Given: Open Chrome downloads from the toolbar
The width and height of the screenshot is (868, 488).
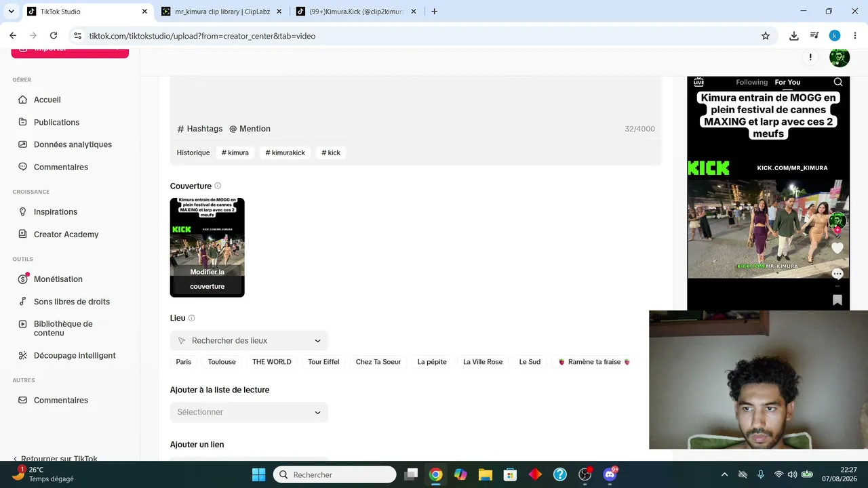Looking at the screenshot, I should pyautogui.click(x=794, y=36).
